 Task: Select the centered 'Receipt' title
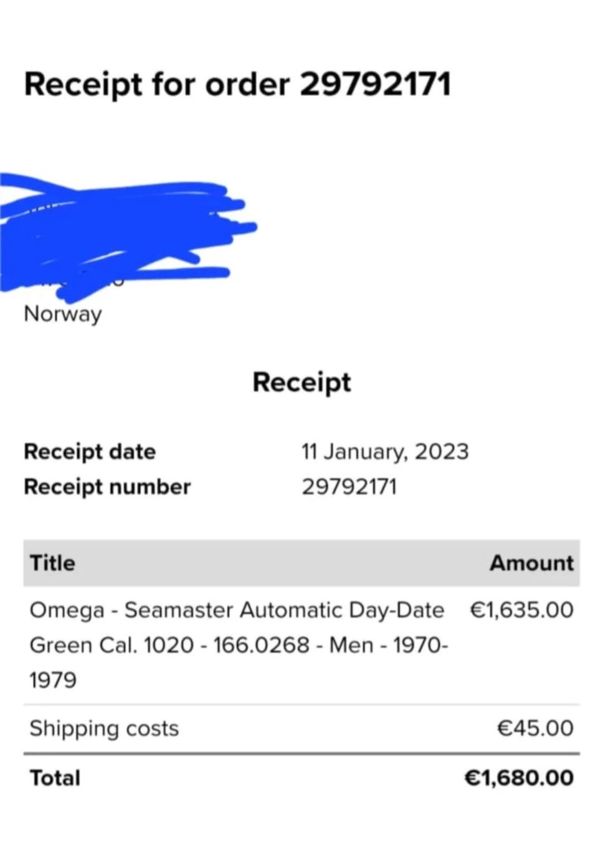(301, 383)
